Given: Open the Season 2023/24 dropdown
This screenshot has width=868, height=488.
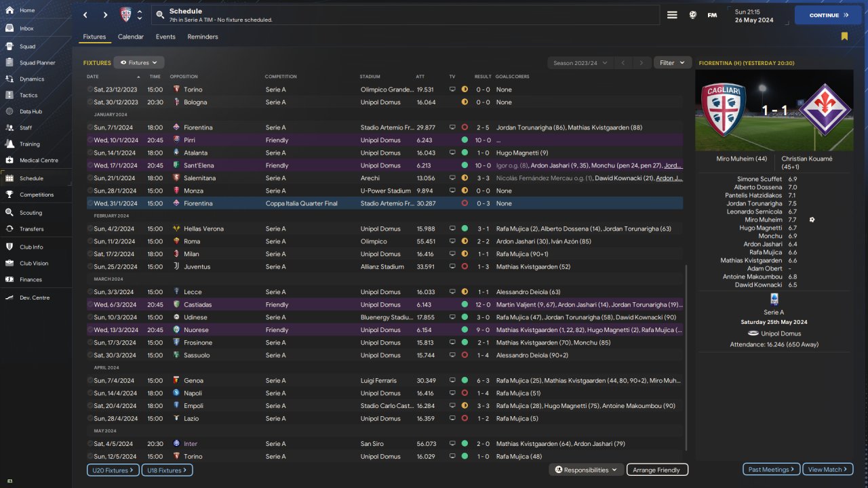Looking at the screenshot, I should click(580, 63).
